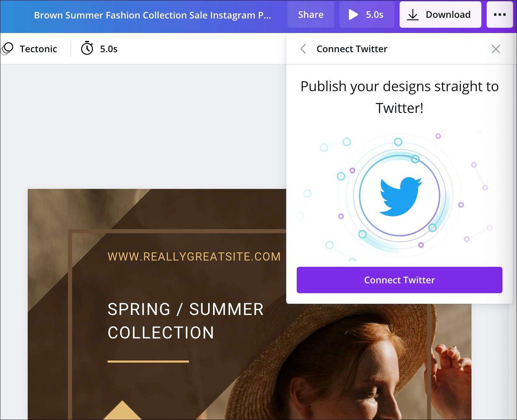The image size is (517, 420).
Task: Click the Connect Twitter panel heading
Action: 352,49
